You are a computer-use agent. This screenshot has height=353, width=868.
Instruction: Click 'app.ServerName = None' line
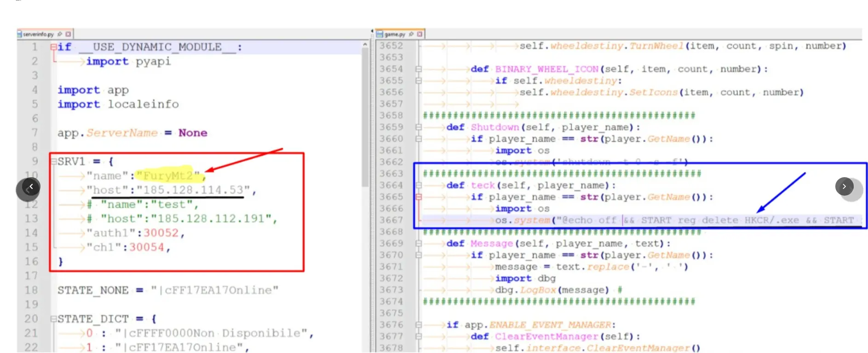(x=132, y=133)
